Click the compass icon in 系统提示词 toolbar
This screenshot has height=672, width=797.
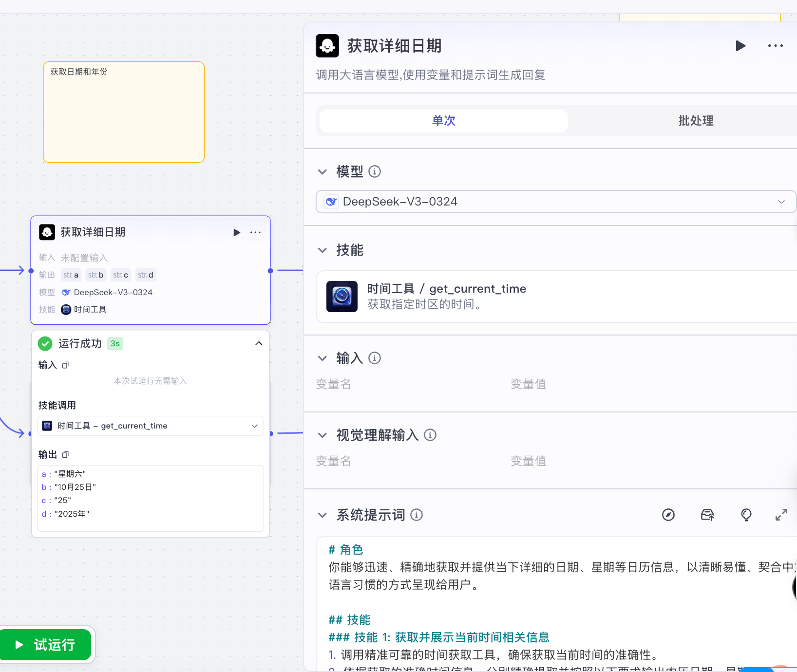(668, 515)
